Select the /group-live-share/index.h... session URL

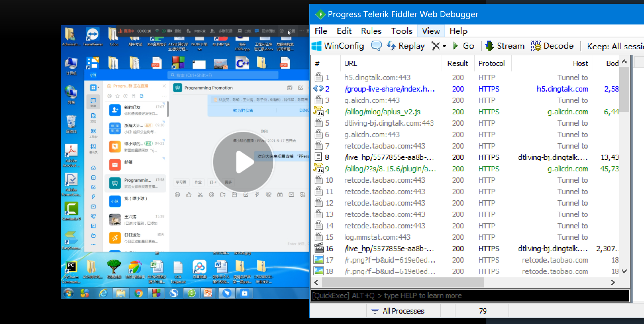coord(389,89)
